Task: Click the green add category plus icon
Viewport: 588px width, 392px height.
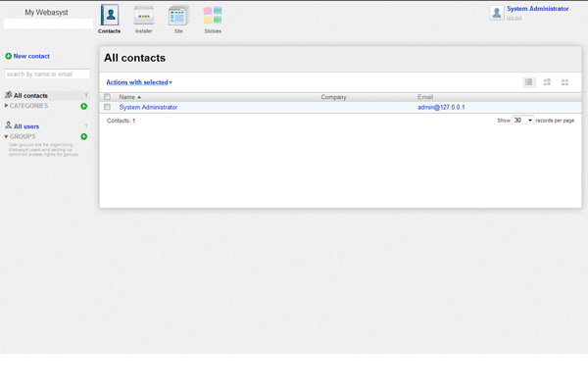Action: click(84, 106)
